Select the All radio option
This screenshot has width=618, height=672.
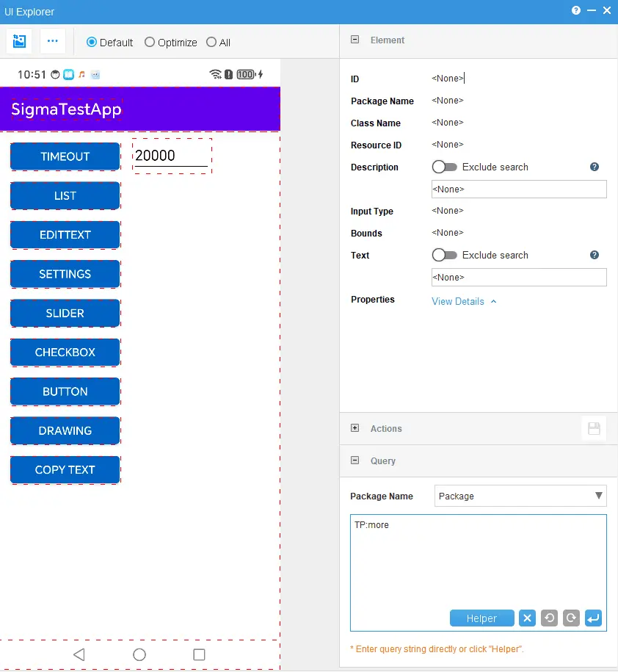click(x=211, y=42)
